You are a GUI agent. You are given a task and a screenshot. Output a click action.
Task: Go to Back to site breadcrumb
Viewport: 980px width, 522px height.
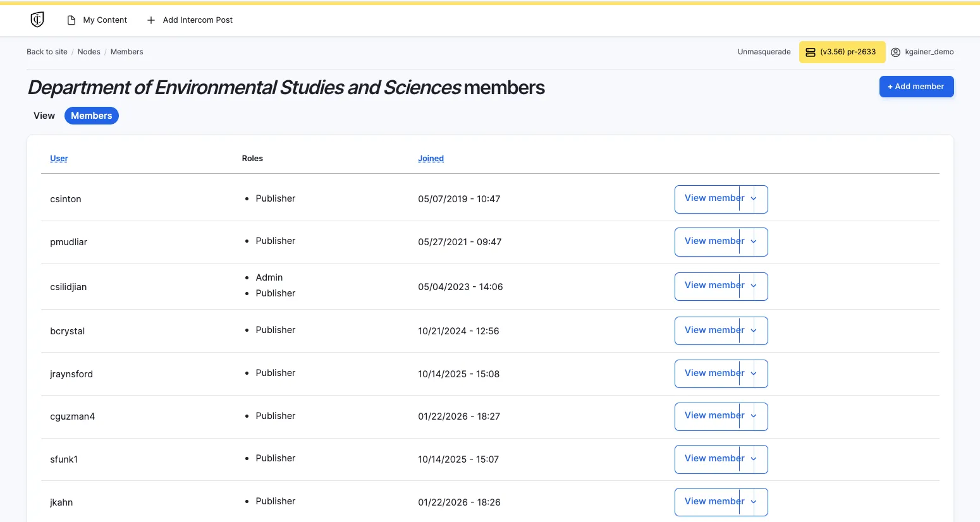click(47, 52)
